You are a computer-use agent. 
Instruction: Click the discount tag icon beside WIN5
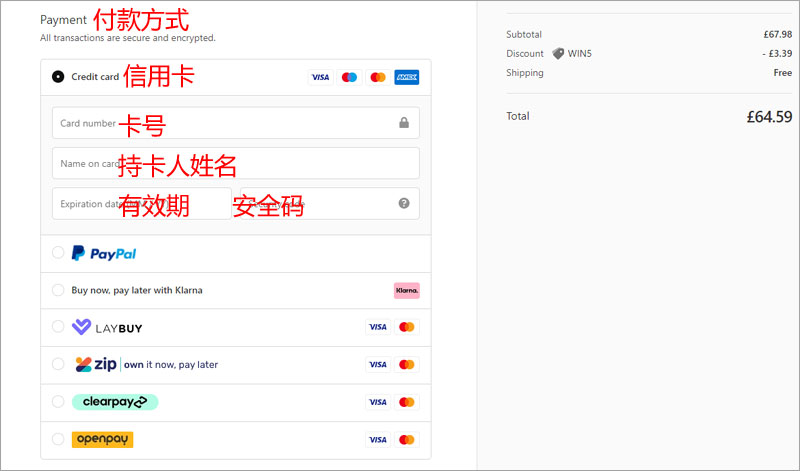pos(558,54)
